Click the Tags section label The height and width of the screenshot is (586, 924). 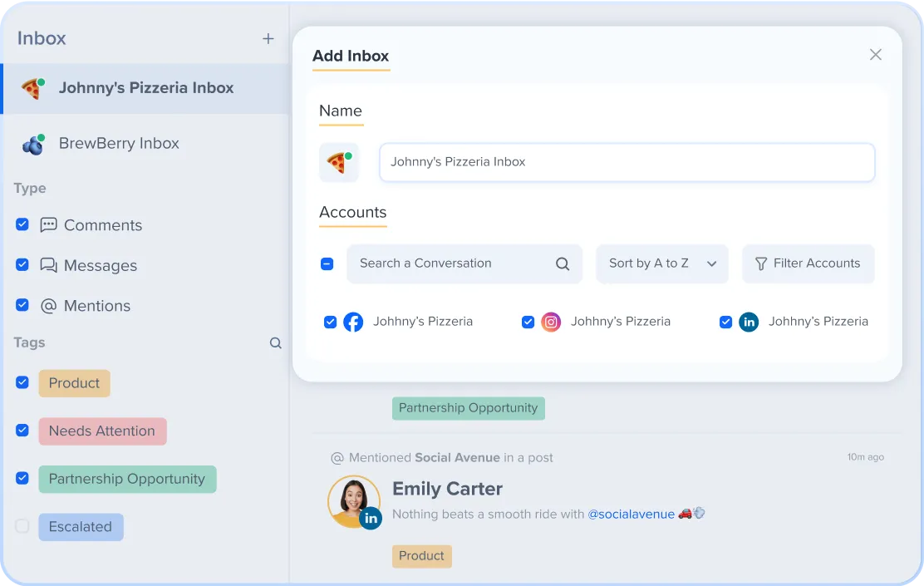click(x=29, y=342)
